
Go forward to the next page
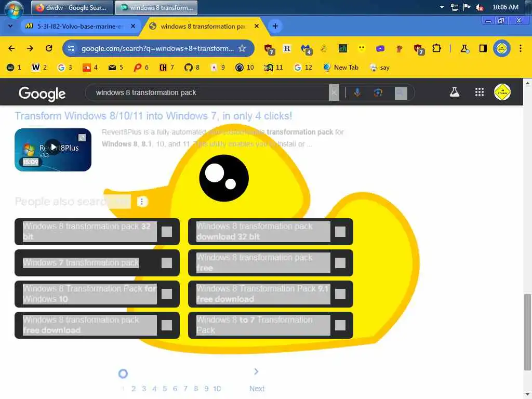pyautogui.click(x=30, y=48)
